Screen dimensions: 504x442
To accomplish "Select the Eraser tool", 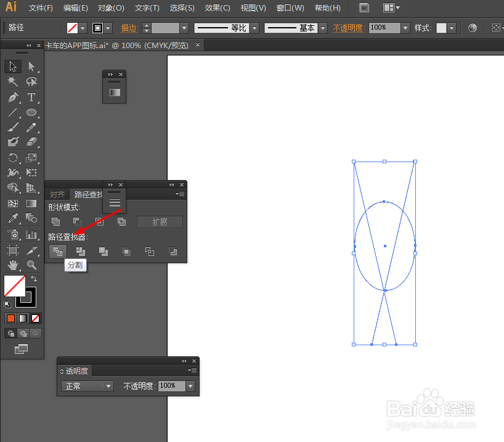I will pyautogui.click(x=31, y=142).
